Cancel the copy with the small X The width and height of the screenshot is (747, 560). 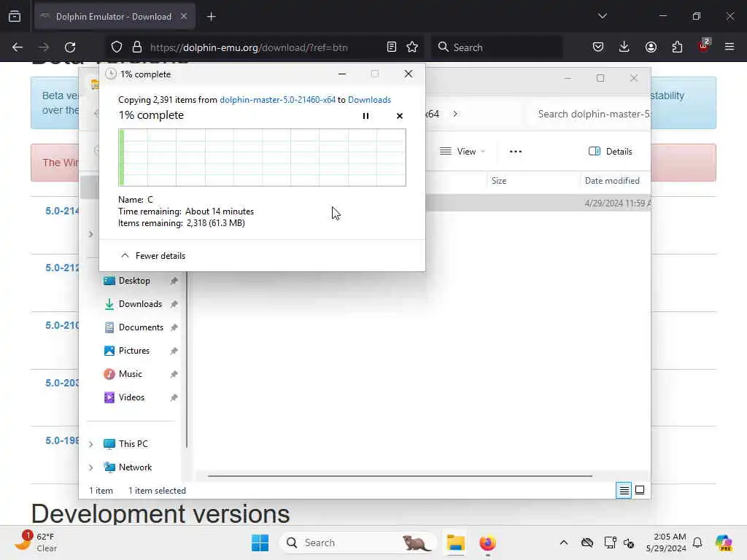tap(400, 116)
